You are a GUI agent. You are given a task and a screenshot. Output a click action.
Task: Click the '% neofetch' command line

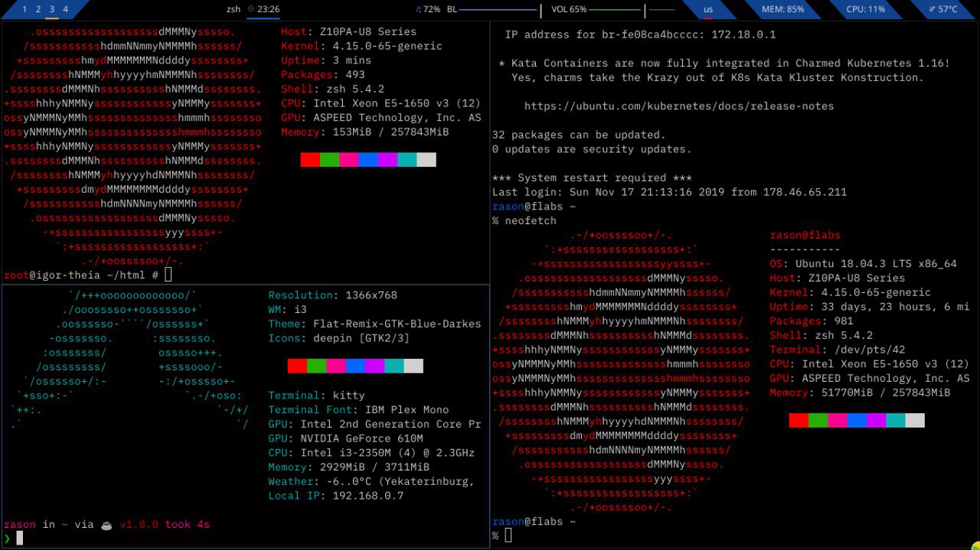coord(524,220)
